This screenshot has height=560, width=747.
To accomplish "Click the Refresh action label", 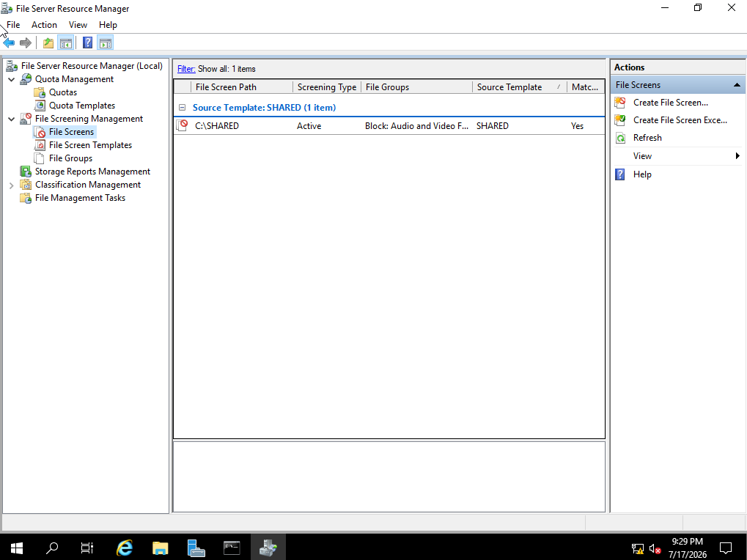I will (x=647, y=138).
